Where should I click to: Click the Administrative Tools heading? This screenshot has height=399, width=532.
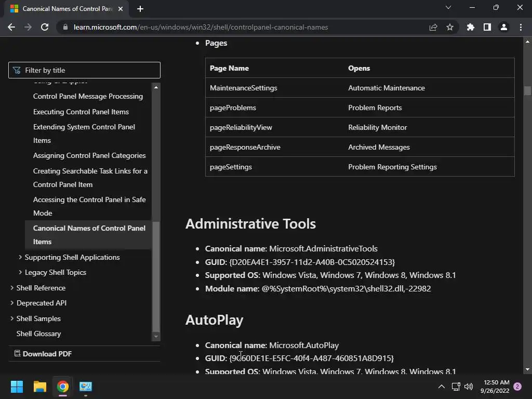[x=251, y=224]
